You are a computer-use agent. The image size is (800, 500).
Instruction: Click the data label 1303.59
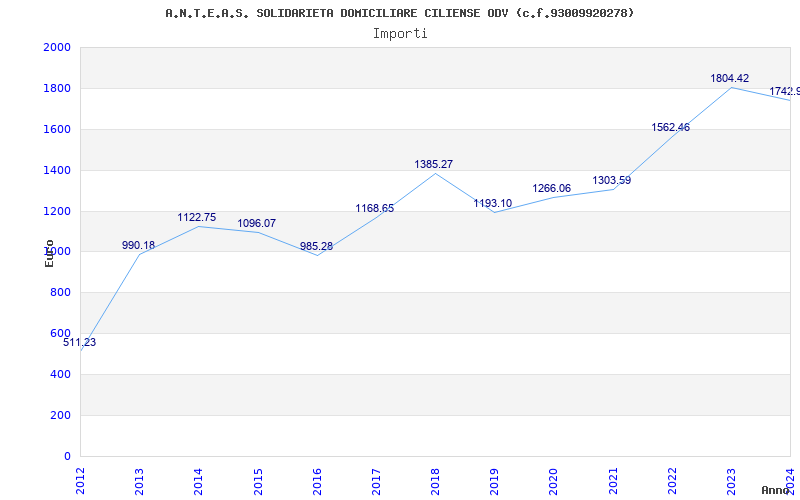pos(612,180)
